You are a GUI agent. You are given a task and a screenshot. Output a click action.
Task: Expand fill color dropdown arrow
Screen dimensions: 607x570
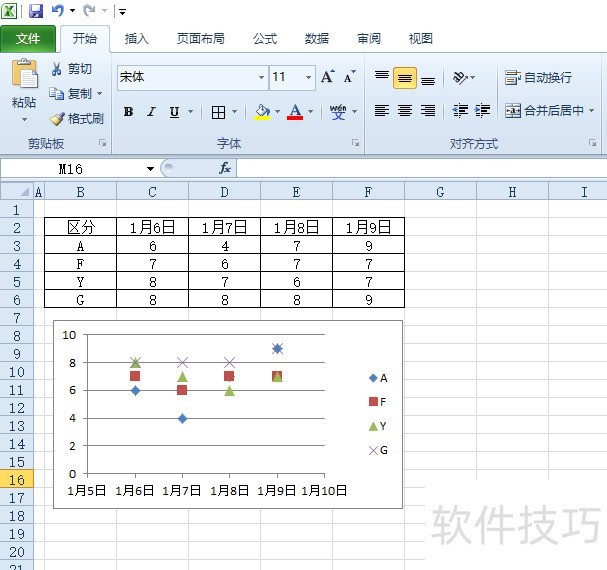(x=277, y=112)
